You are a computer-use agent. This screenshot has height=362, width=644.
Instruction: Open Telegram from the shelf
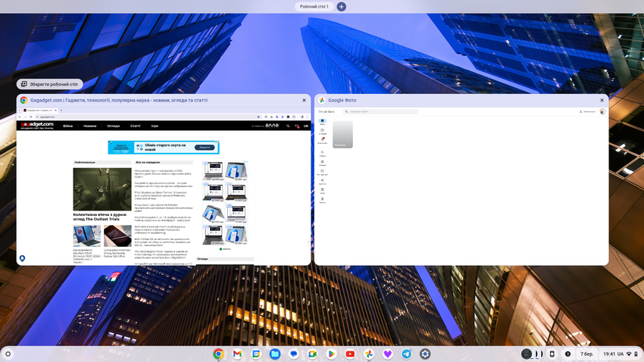tap(407, 354)
